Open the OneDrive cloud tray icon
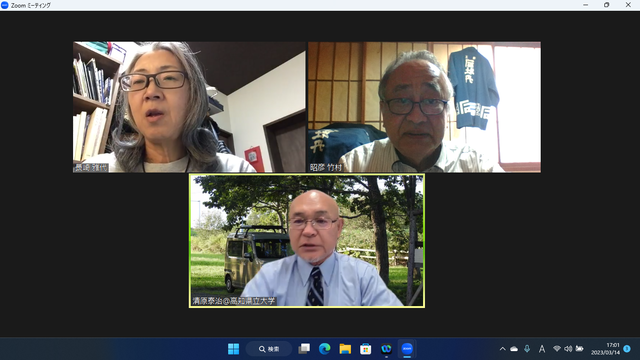Screen dimensions: 640x360 514,349
